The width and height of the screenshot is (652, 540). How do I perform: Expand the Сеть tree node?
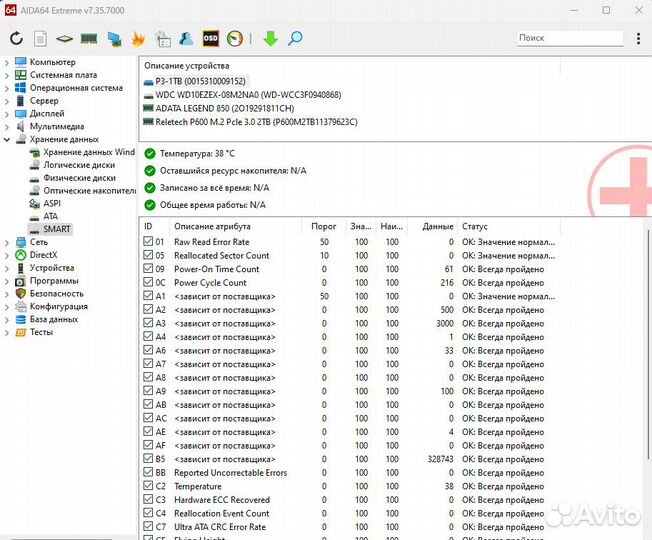pyautogui.click(x=8, y=242)
